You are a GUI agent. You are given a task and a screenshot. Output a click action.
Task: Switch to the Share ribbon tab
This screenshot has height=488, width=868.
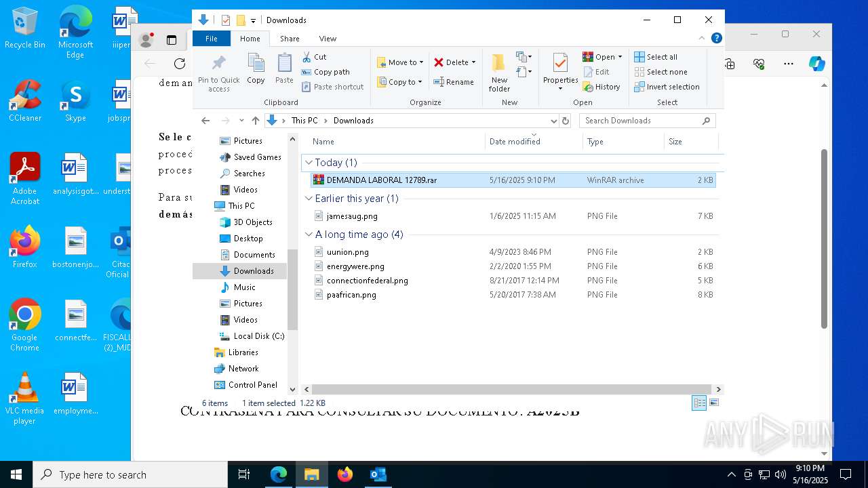(290, 39)
